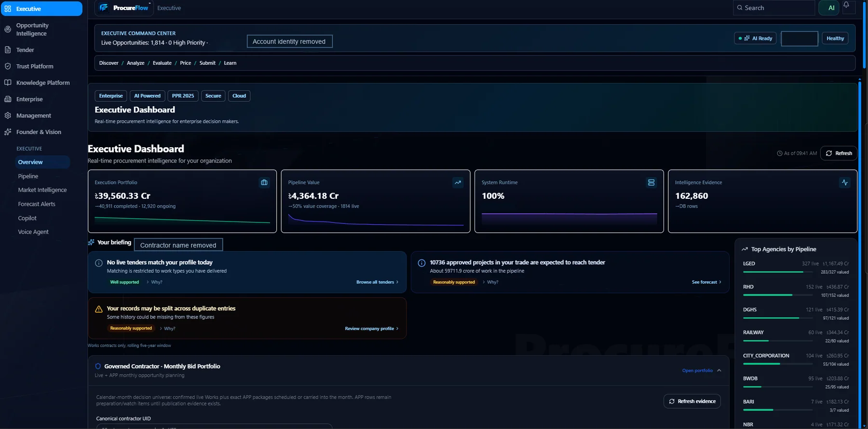Click warning triangle on duplicate entries card

click(99, 309)
